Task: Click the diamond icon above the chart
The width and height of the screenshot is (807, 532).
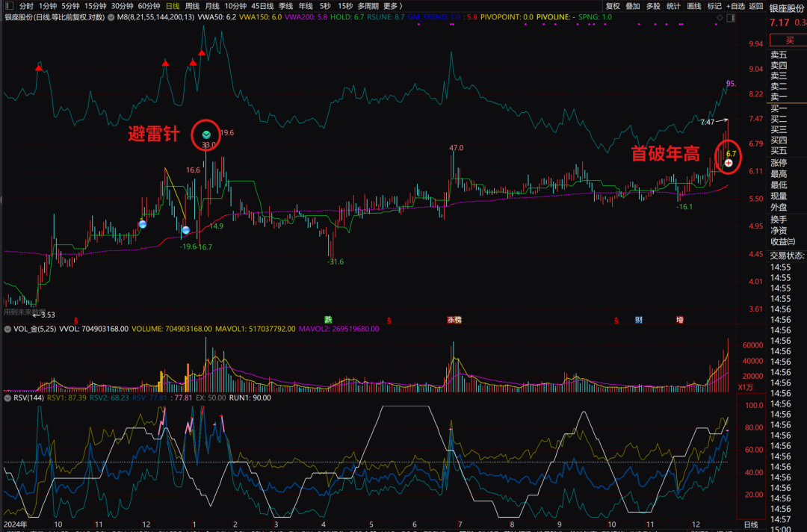Action: coord(720,18)
